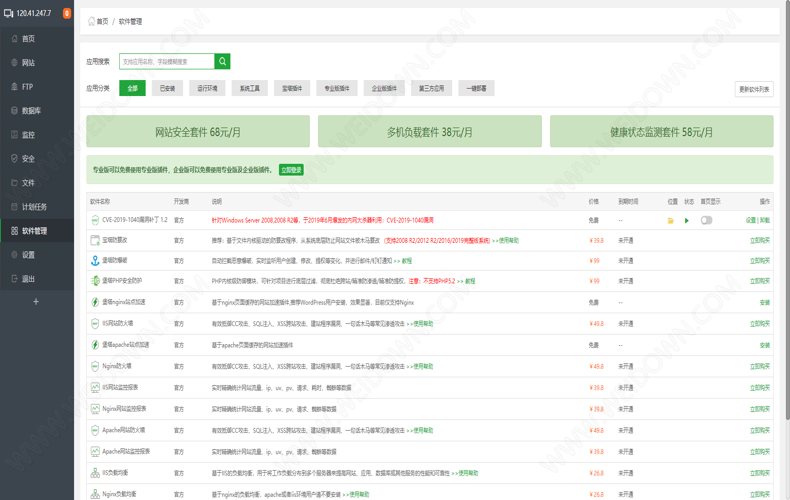Click the Apache网站监控报表 chart icon
This screenshot has width=790, height=500.
coord(95,451)
